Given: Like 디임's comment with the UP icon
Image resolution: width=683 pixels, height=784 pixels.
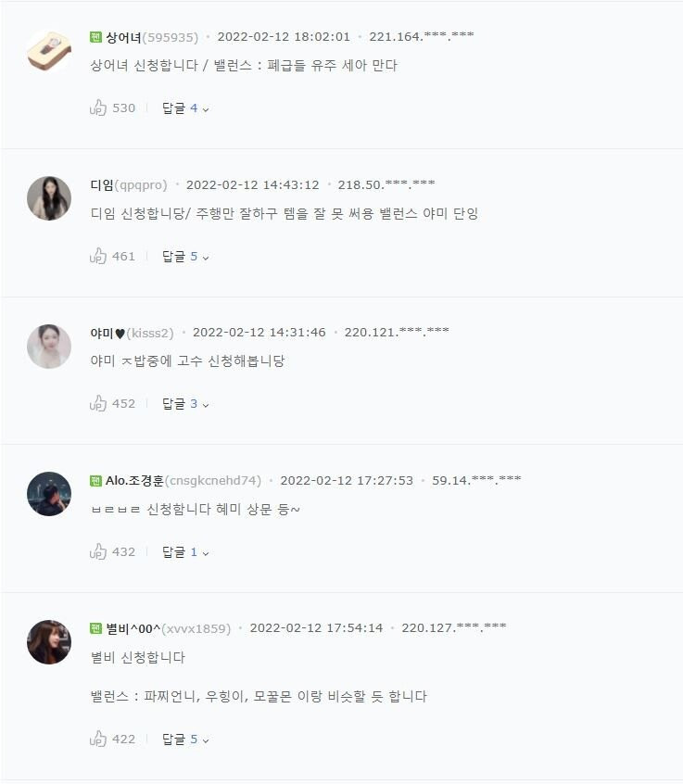Looking at the screenshot, I should [98, 256].
